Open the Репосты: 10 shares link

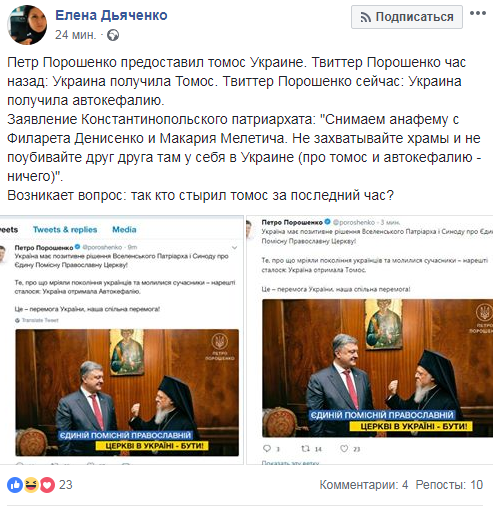(x=449, y=485)
